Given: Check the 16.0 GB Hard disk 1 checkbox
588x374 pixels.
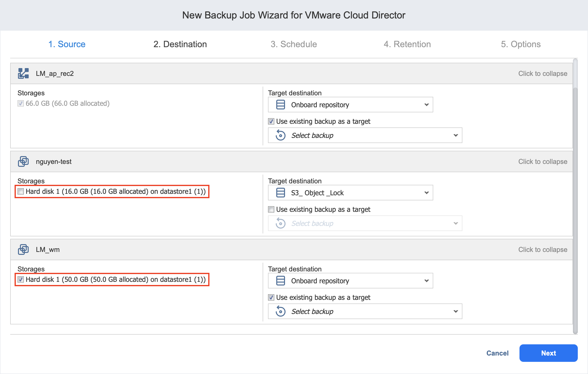Looking at the screenshot, I should pyautogui.click(x=21, y=191).
